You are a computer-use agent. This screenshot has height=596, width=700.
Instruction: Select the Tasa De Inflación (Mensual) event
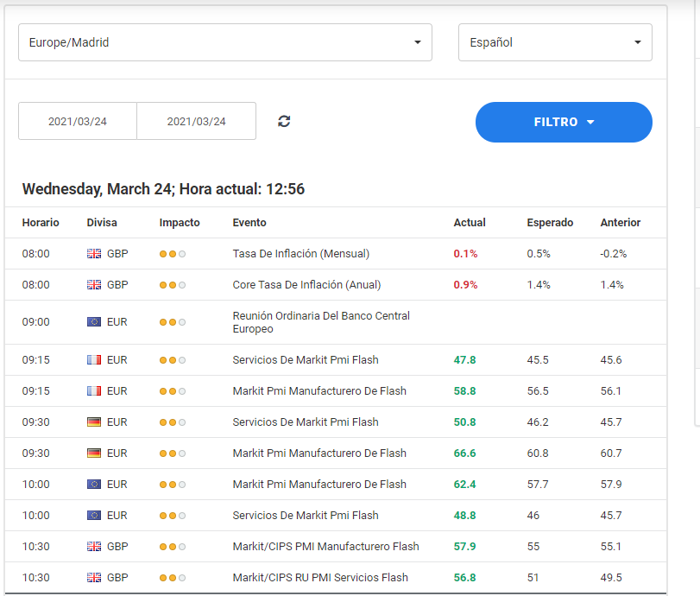[x=300, y=254]
